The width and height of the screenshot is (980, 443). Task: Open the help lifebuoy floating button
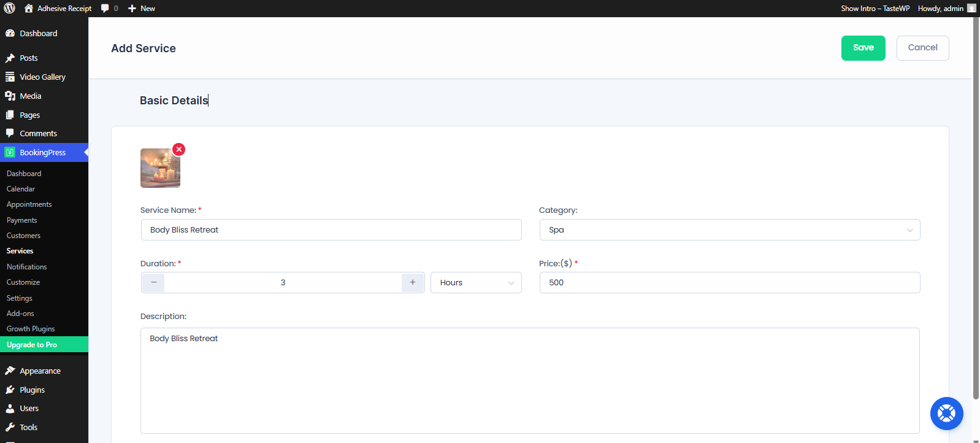point(946,414)
